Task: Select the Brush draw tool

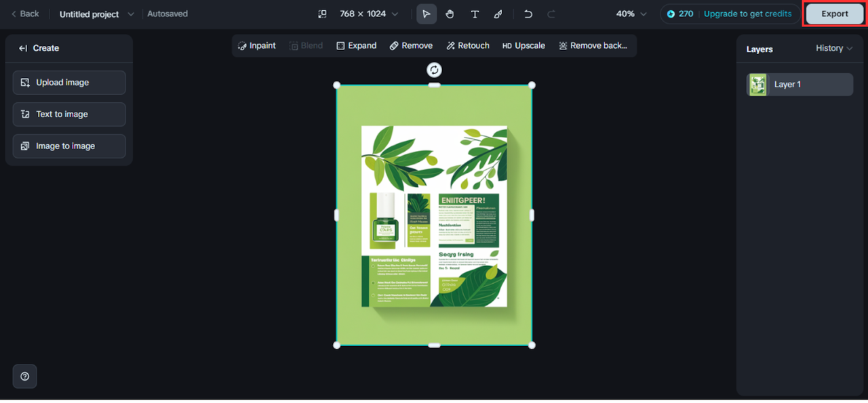Action: [x=498, y=14]
